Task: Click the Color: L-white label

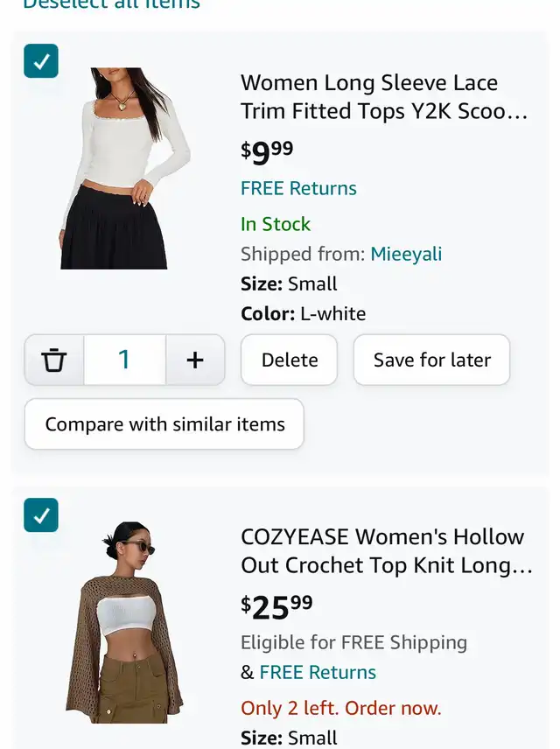Action: pyautogui.click(x=303, y=313)
